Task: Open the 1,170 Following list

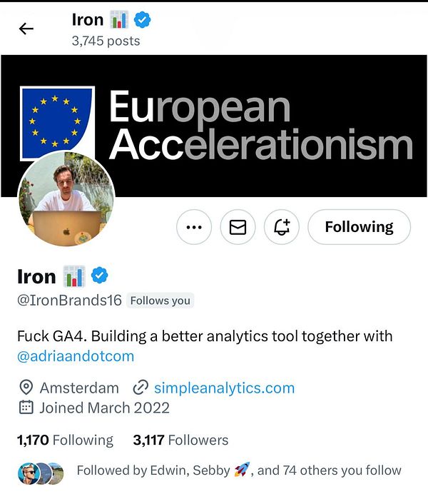Action: point(65,440)
